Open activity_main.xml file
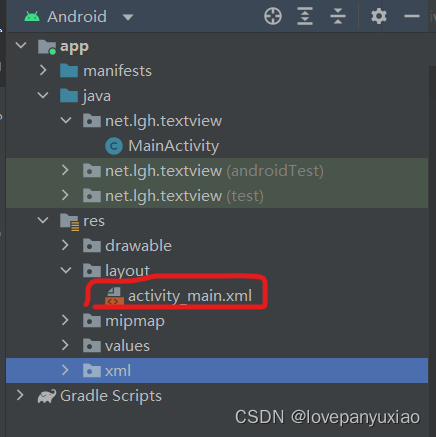 (190, 296)
